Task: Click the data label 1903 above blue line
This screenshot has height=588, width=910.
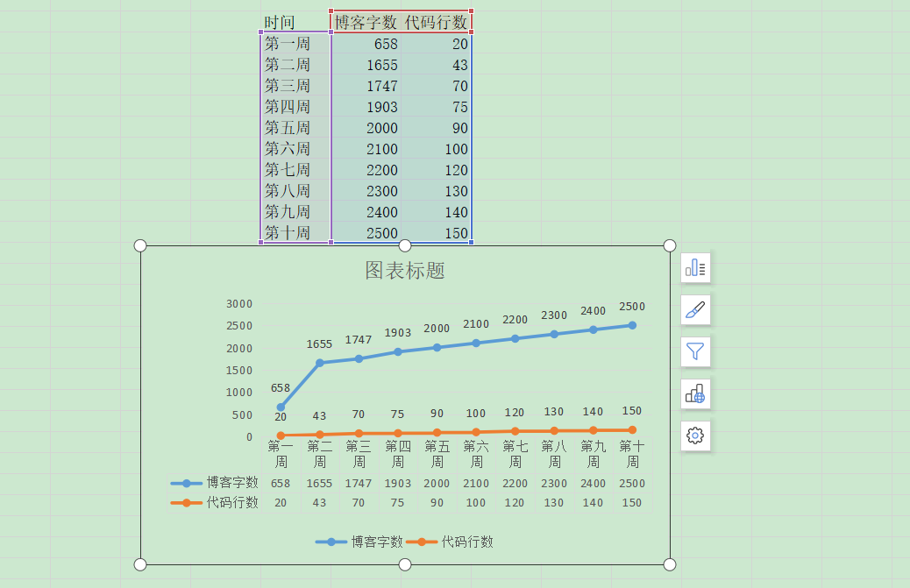Action: coord(397,333)
